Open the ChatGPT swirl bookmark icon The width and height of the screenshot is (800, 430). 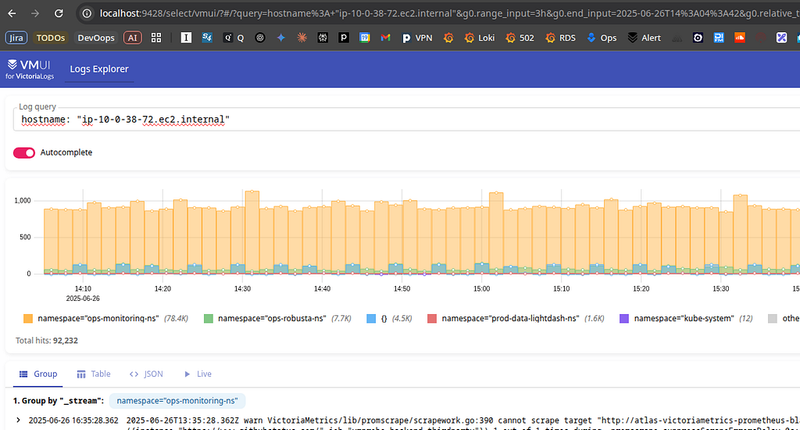click(x=260, y=38)
